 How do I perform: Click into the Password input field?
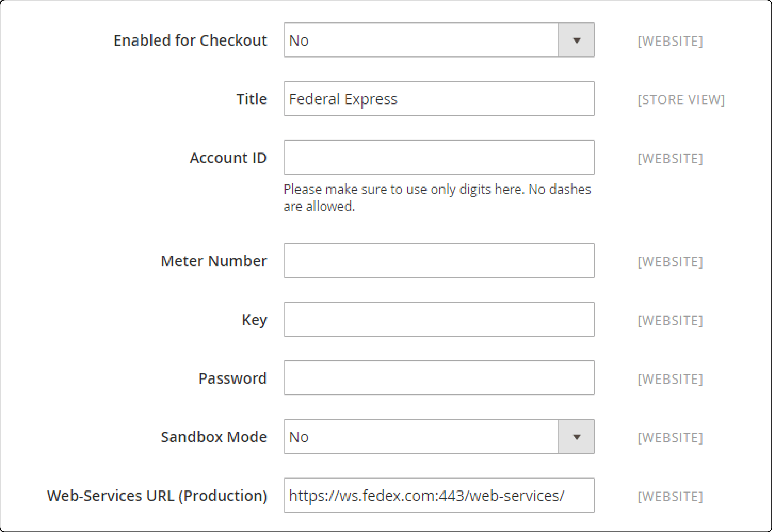[439, 378]
